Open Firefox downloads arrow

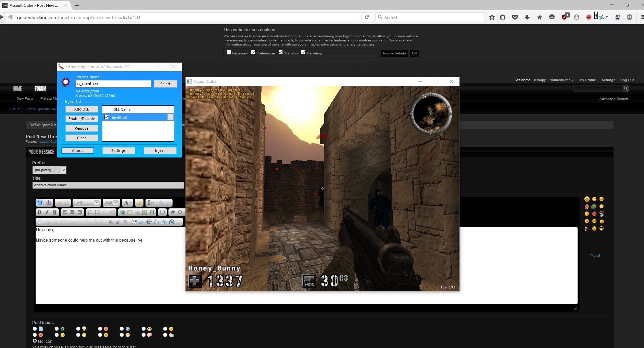(527, 17)
